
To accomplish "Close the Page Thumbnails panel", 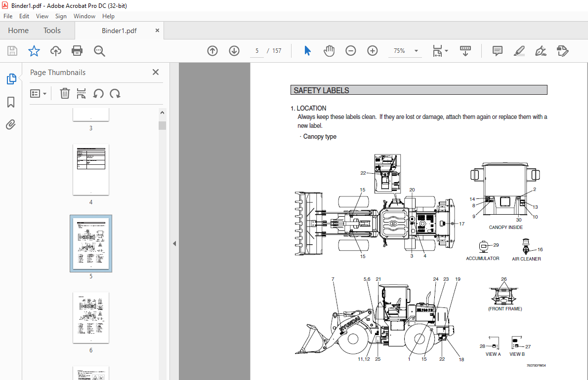I will click(156, 72).
